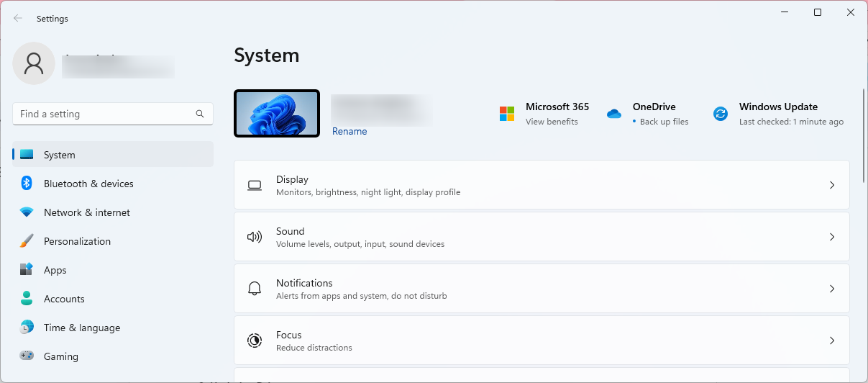
Task: Click the Apps icon in the sidebar
Action: [27, 270]
